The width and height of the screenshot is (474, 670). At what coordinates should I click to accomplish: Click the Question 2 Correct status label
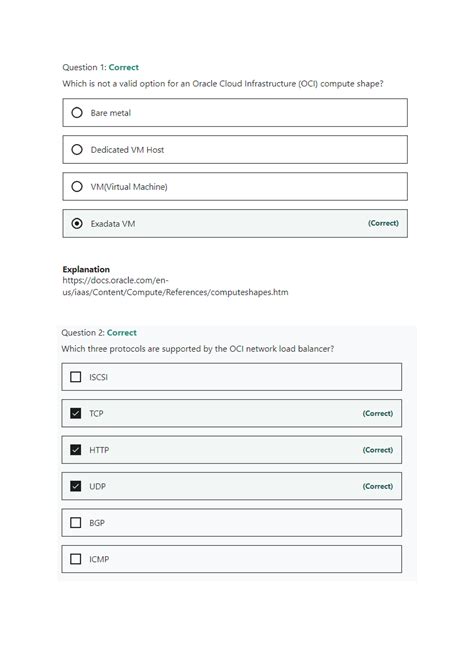click(x=122, y=332)
